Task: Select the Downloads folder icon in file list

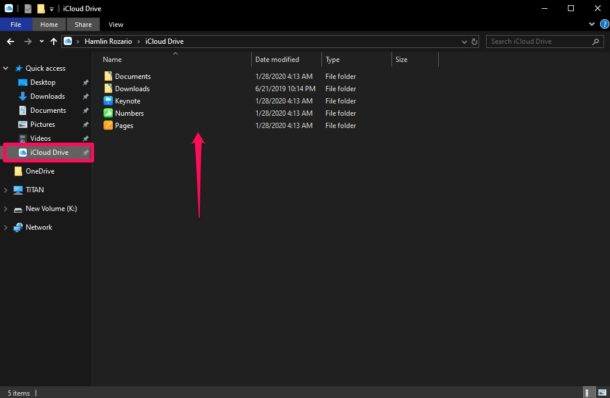Action: coord(108,88)
